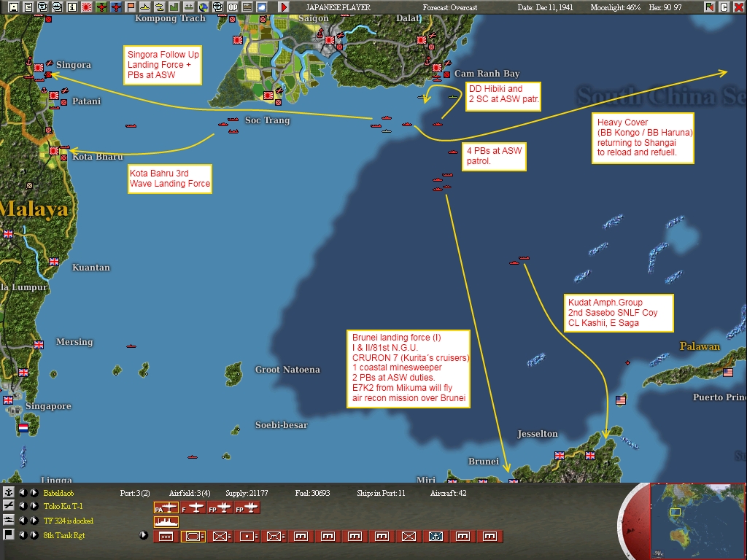Open the 'TF 324 is docked' link

(68, 521)
